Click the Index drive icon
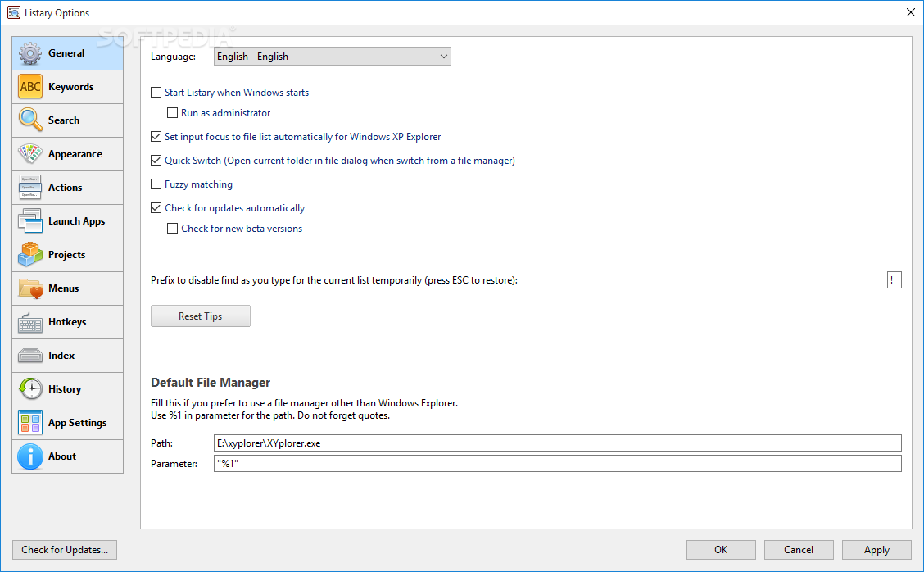 pos(30,356)
